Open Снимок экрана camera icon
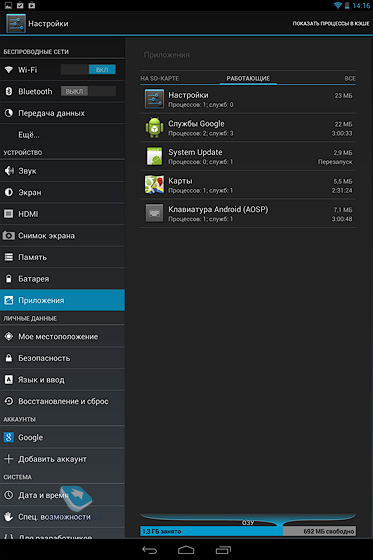Image resolution: width=373 pixels, height=560 pixels. click(9, 235)
